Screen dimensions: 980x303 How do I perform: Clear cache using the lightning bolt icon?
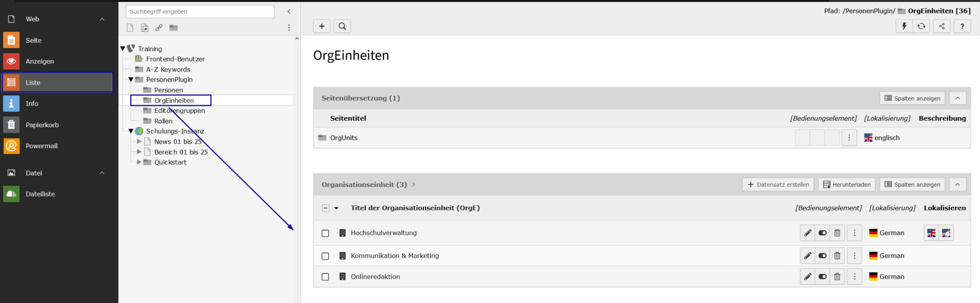coord(904,26)
